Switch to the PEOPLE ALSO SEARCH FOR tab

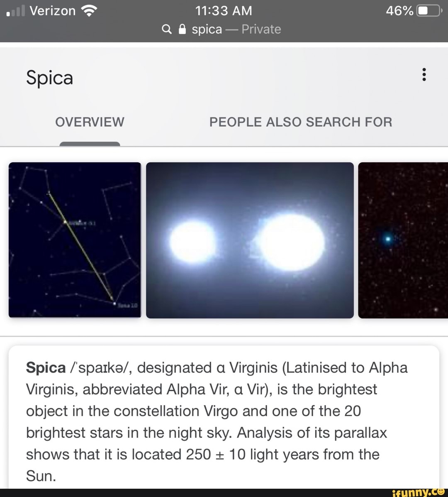point(301,122)
